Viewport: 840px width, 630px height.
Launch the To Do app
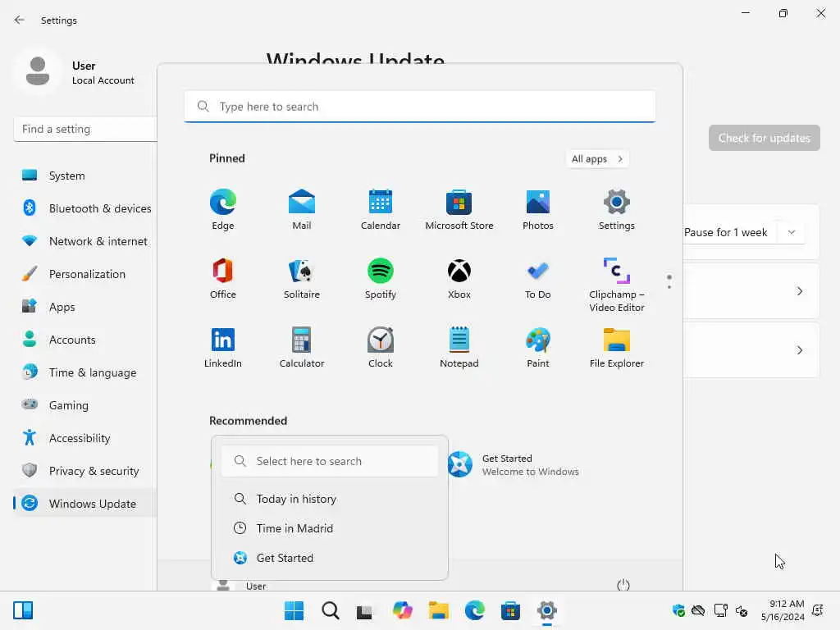coord(538,278)
